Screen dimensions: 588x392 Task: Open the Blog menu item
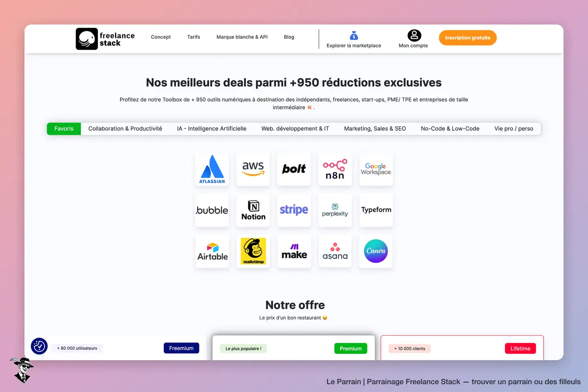[x=289, y=37]
